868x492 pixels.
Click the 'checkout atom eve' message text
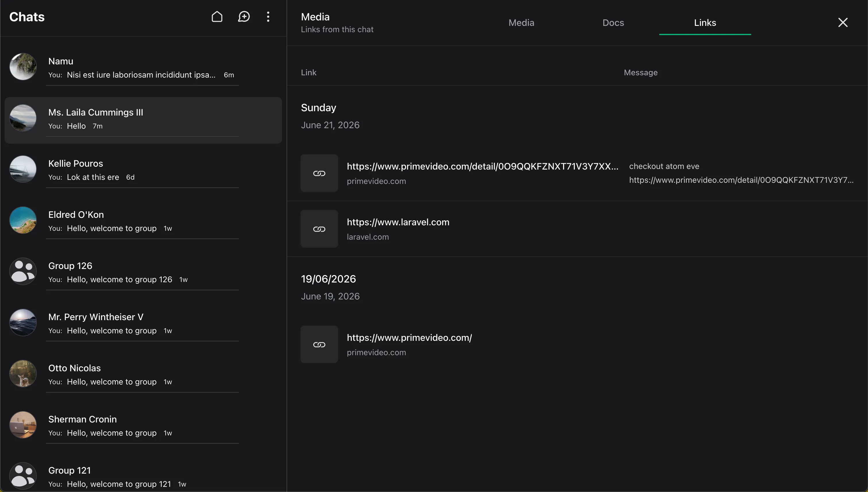664,166
